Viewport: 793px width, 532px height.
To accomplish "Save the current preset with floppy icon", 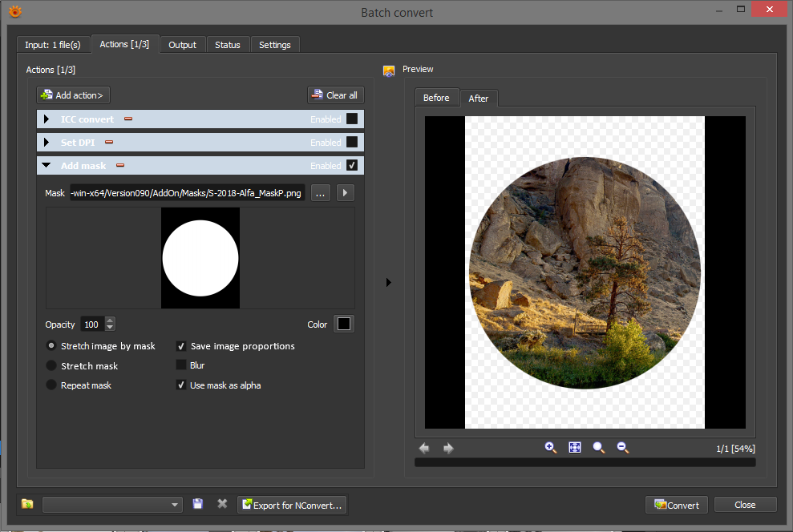I will coord(198,504).
